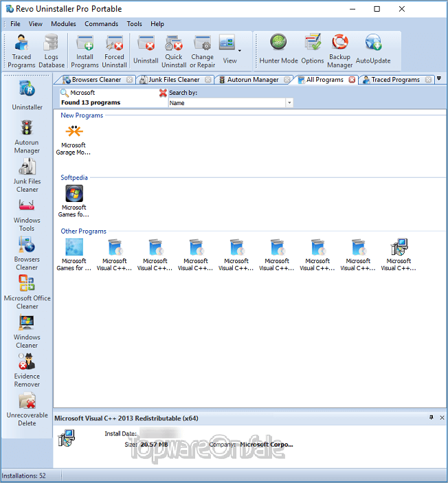
Task: Close the All Programs tab
Action: coord(352,80)
